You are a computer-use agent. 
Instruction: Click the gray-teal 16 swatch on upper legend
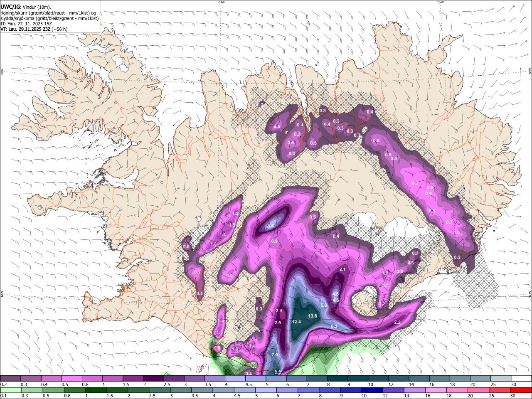click(440, 378)
